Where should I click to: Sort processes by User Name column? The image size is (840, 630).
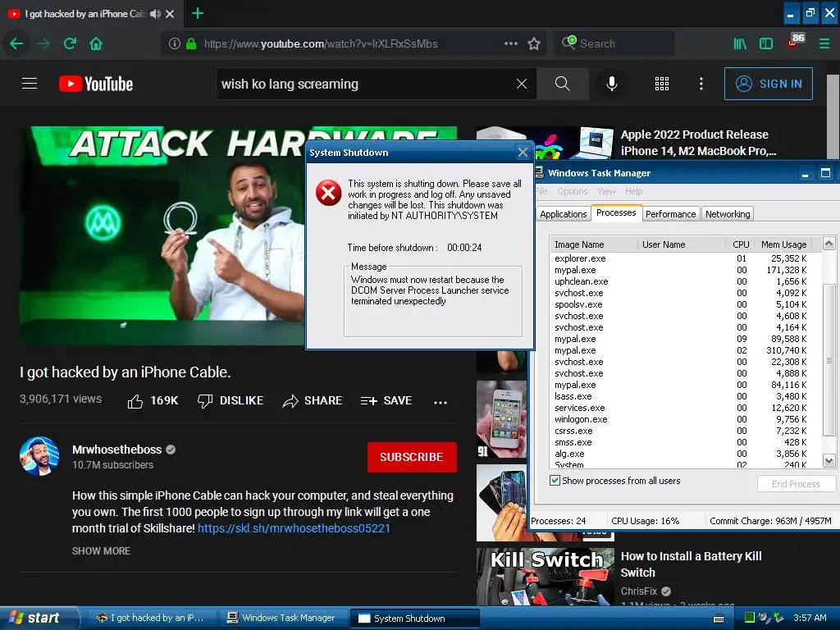click(x=682, y=244)
